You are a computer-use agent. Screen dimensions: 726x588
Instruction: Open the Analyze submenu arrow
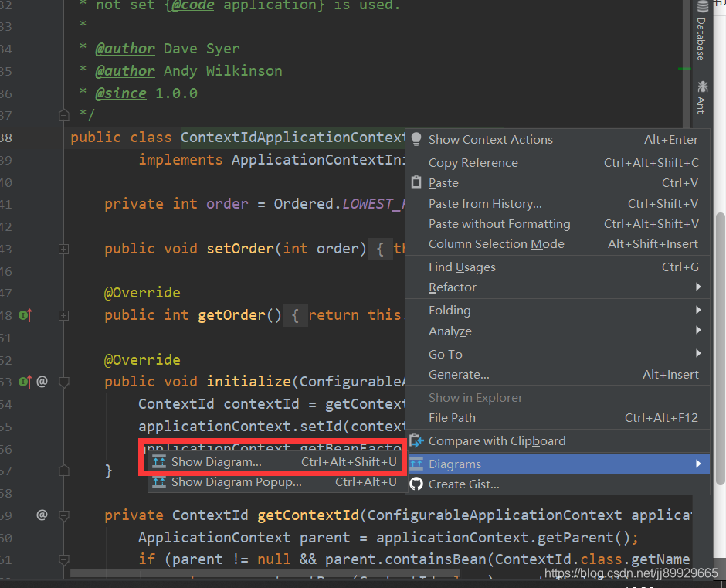[x=698, y=331]
